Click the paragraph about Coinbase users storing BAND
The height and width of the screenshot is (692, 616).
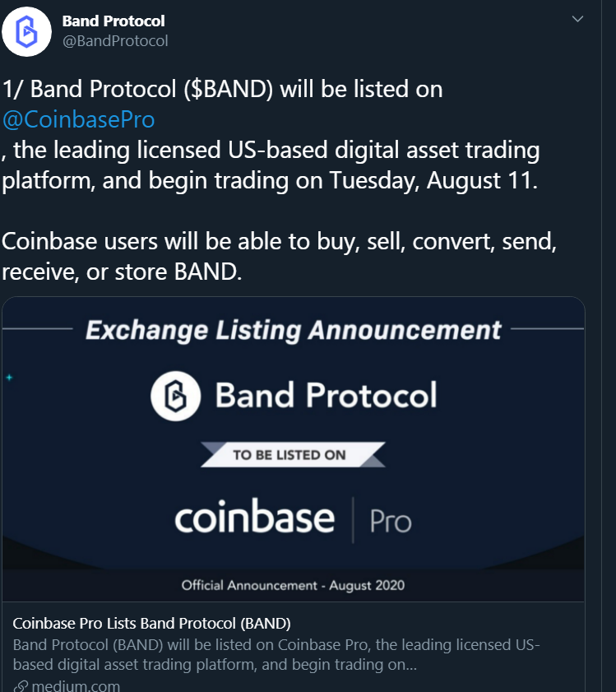(x=280, y=257)
